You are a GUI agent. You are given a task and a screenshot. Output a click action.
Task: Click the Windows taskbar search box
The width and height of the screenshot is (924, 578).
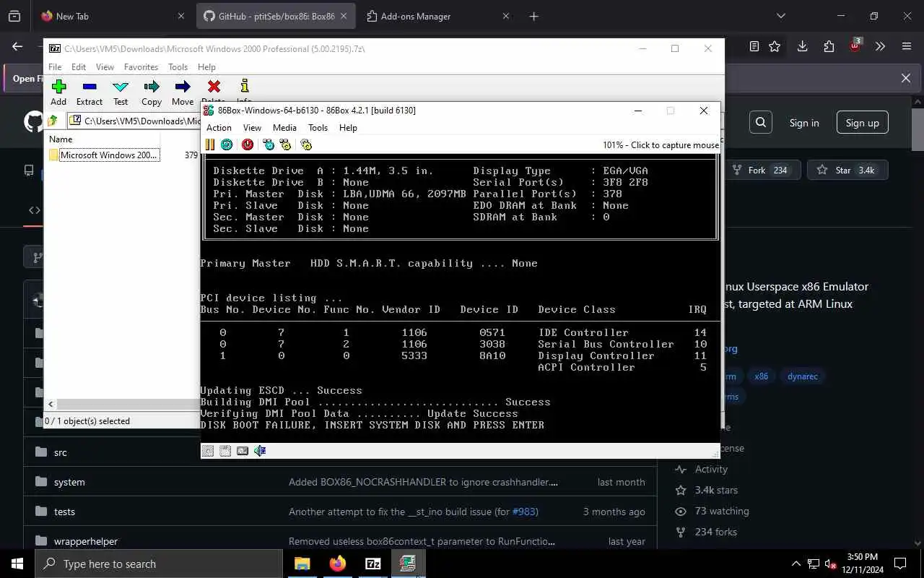tap(159, 564)
